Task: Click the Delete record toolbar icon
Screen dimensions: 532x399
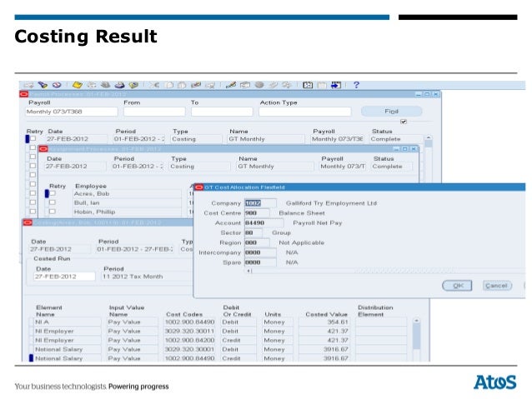Action: click(210, 85)
